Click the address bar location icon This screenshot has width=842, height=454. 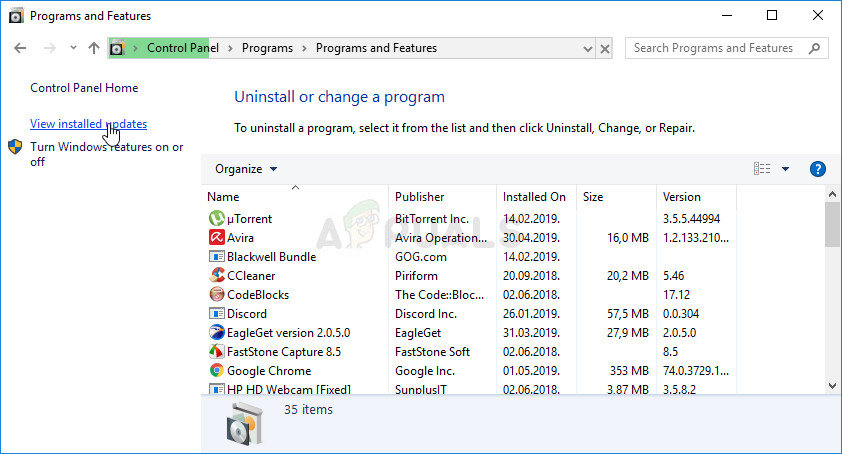pos(117,48)
